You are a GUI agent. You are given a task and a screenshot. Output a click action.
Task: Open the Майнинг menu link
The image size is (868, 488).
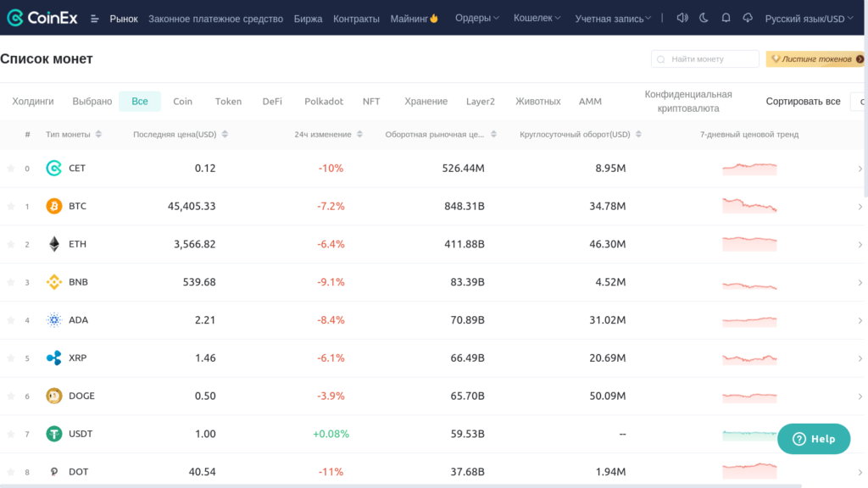pyautogui.click(x=409, y=16)
